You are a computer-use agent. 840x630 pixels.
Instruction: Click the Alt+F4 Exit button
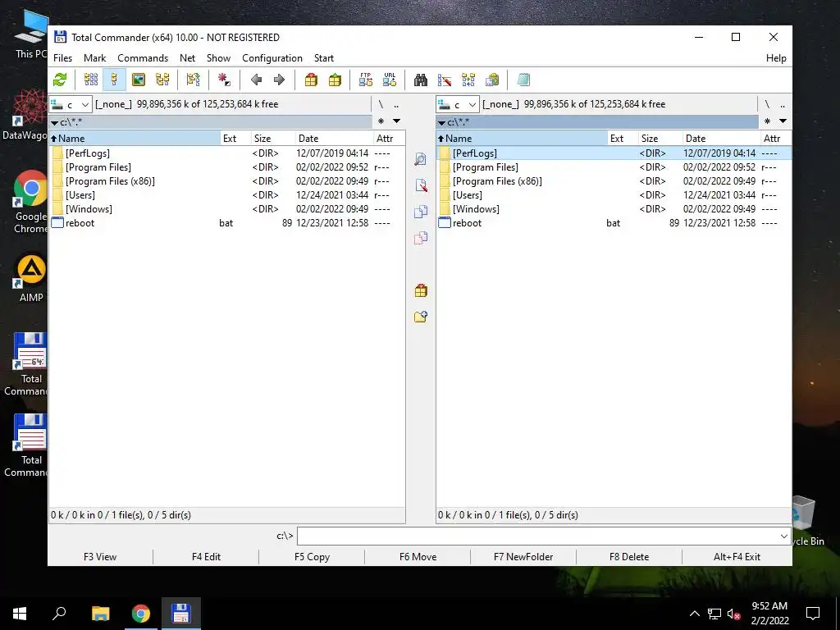click(x=737, y=557)
